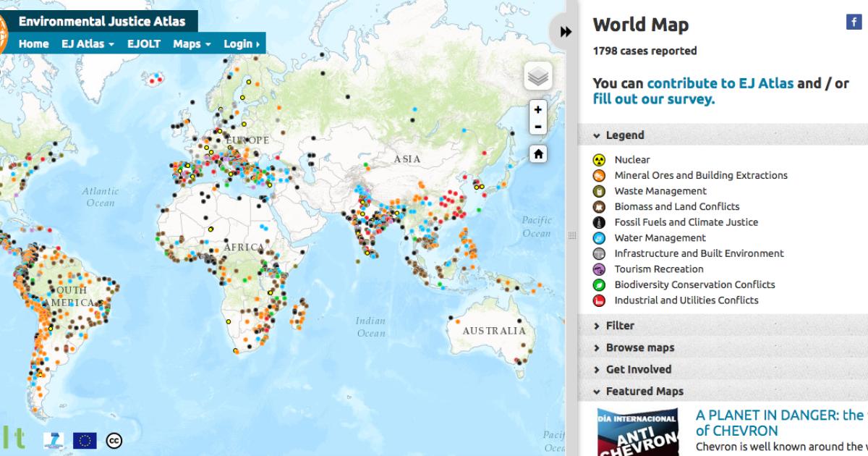Open the Anti Chevron thumbnail image
The width and height of the screenshot is (868, 456).
(x=637, y=432)
